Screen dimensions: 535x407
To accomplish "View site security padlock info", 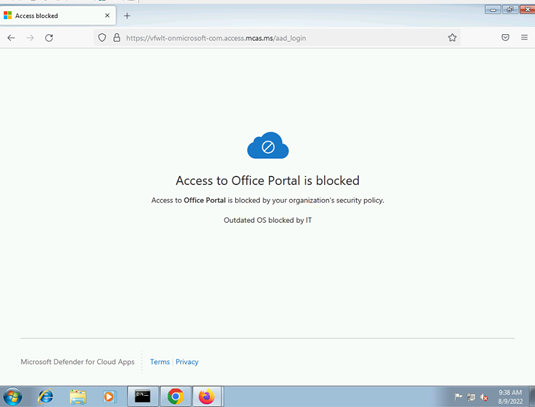I will point(117,38).
